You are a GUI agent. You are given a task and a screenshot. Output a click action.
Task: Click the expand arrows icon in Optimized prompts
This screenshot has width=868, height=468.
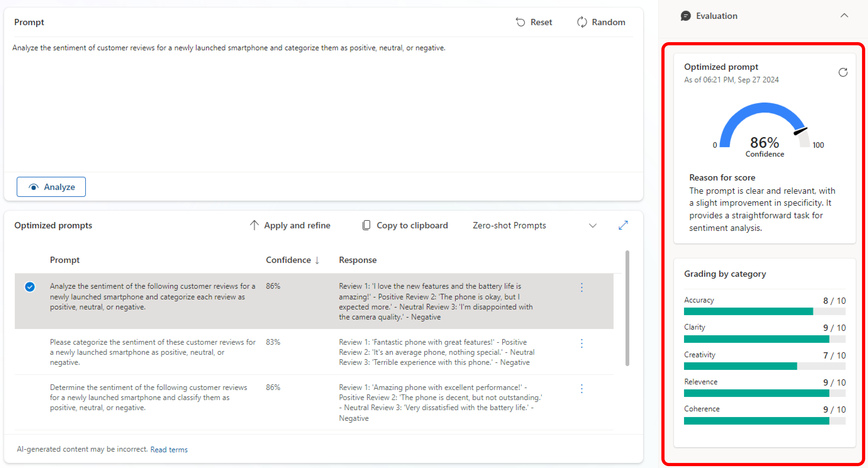click(623, 225)
